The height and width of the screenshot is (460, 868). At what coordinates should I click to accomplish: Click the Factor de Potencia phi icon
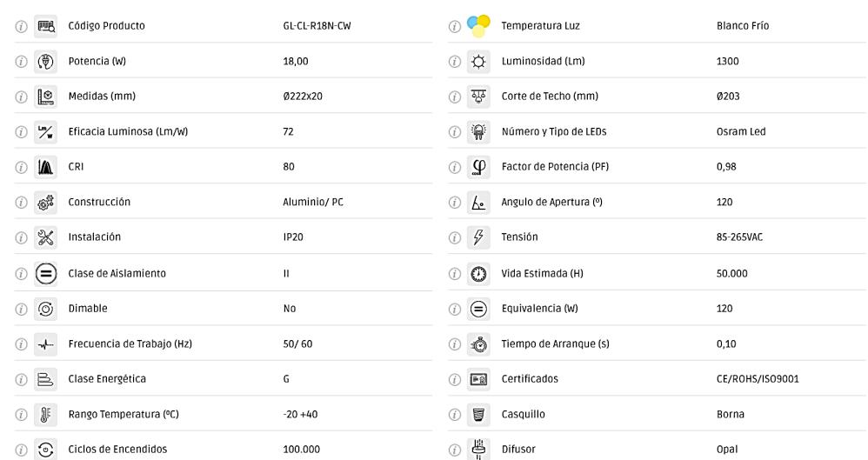[x=478, y=167]
